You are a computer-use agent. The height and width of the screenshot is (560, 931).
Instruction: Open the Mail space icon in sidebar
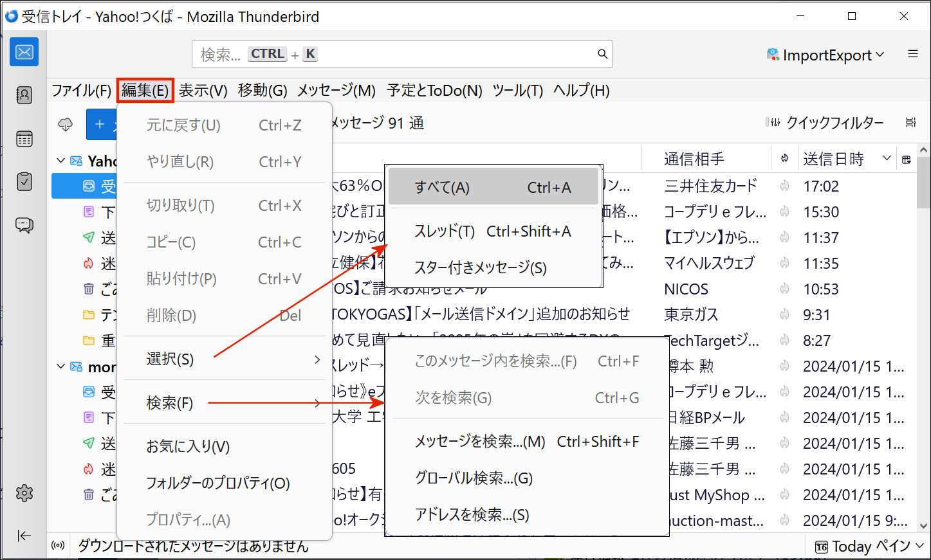point(24,52)
